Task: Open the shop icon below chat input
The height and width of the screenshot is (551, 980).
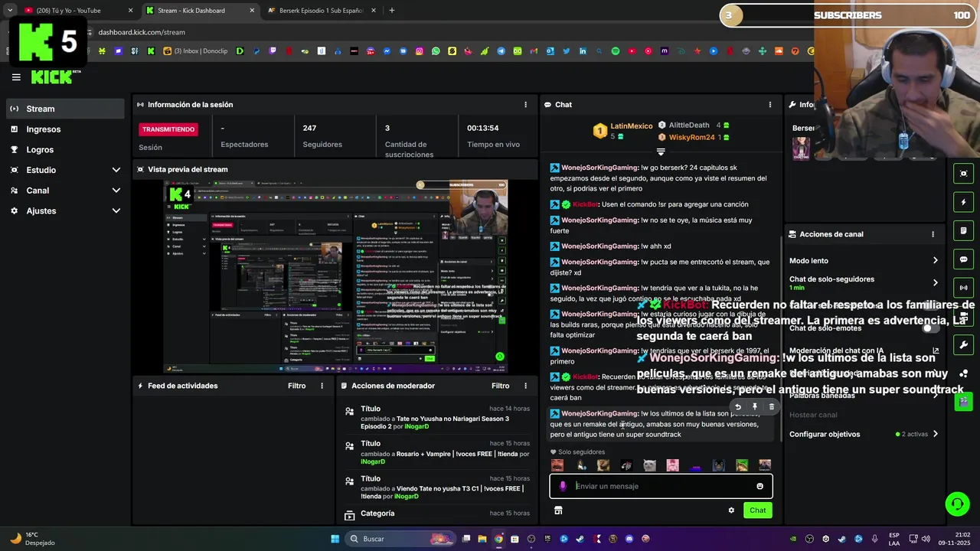Action: [558, 510]
